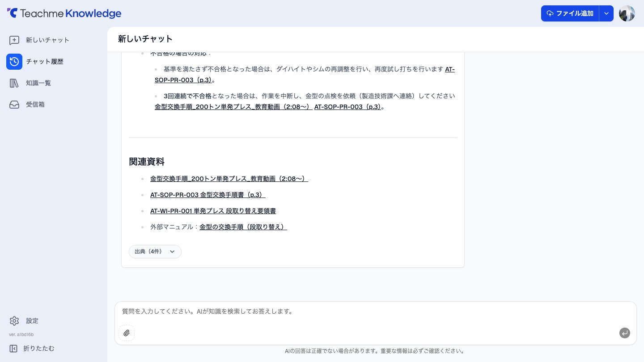Click the 新しいチャット page title
The height and width of the screenshot is (362, 644).
coord(145,39)
